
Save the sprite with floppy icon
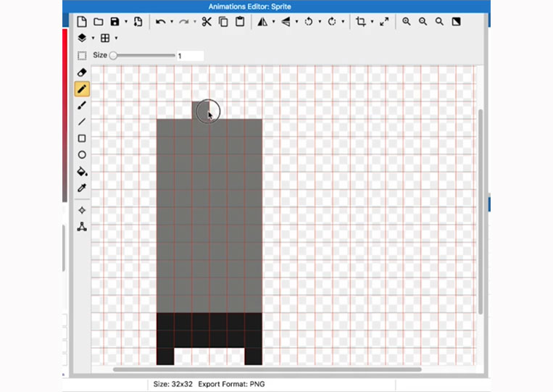point(115,22)
